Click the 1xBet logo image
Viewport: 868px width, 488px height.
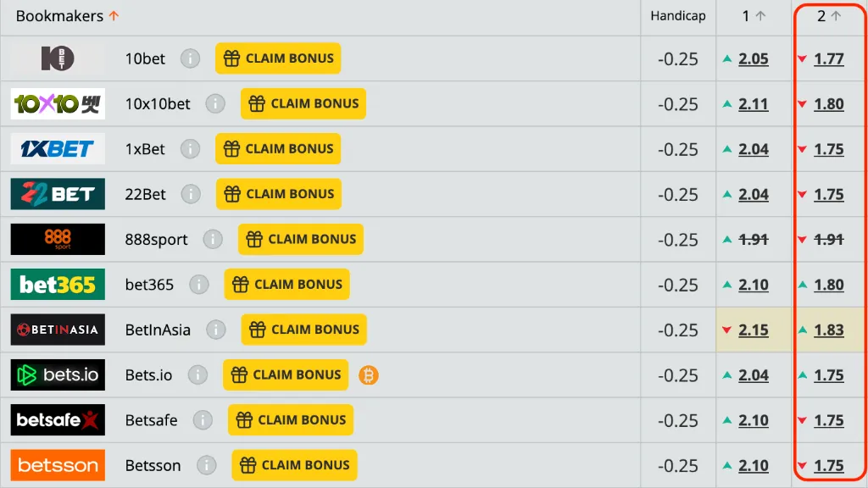pos(58,149)
